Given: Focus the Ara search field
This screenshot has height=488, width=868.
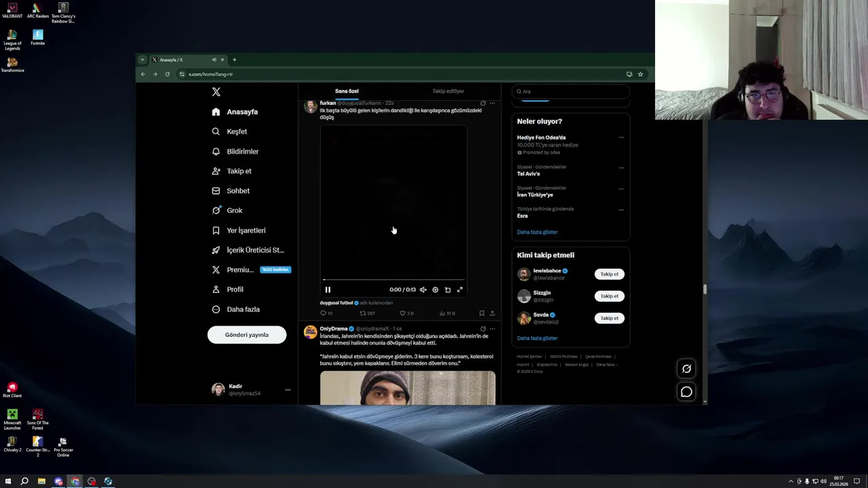Looking at the screenshot, I should pyautogui.click(x=570, y=91).
